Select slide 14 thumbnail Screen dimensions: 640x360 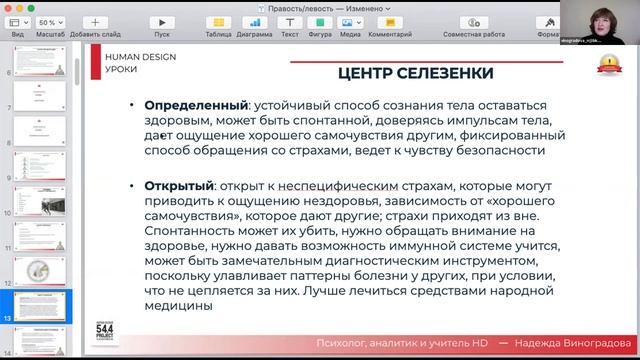tap(40, 341)
